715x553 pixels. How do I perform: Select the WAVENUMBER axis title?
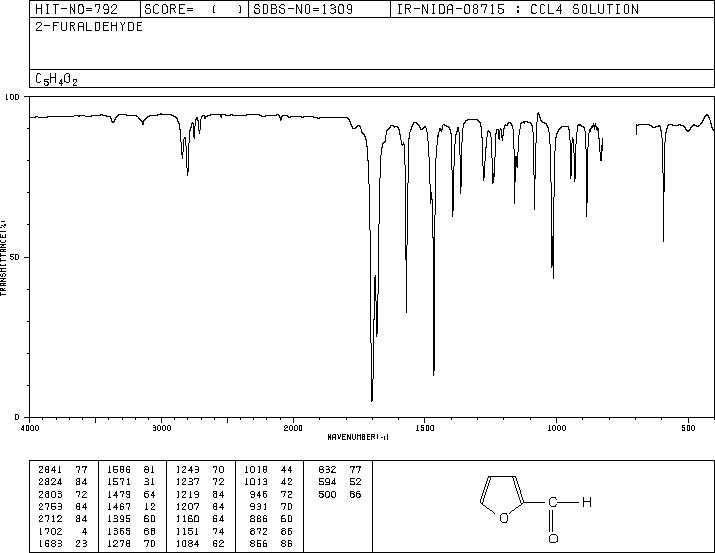point(358,437)
